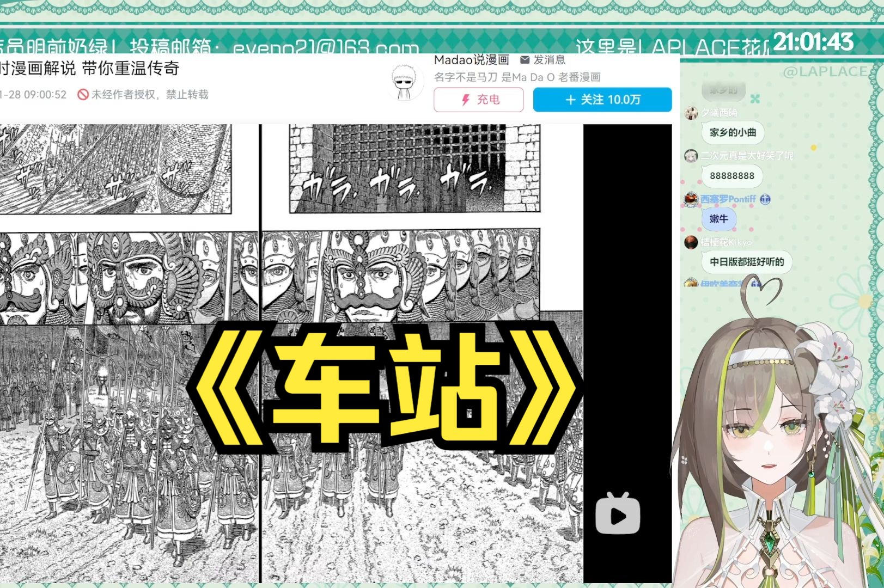The width and height of the screenshot is (884, 588).
Task: Click the envelope icon beside 发消息
Action: pyautogui.click(x=525, y=60)
